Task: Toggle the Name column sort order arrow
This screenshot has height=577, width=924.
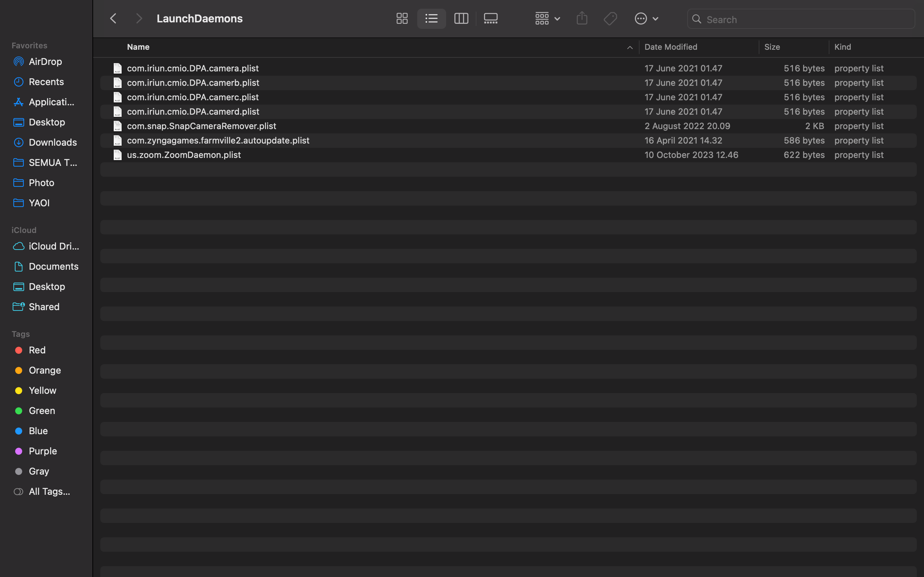Action: click(x=629, y=47)
